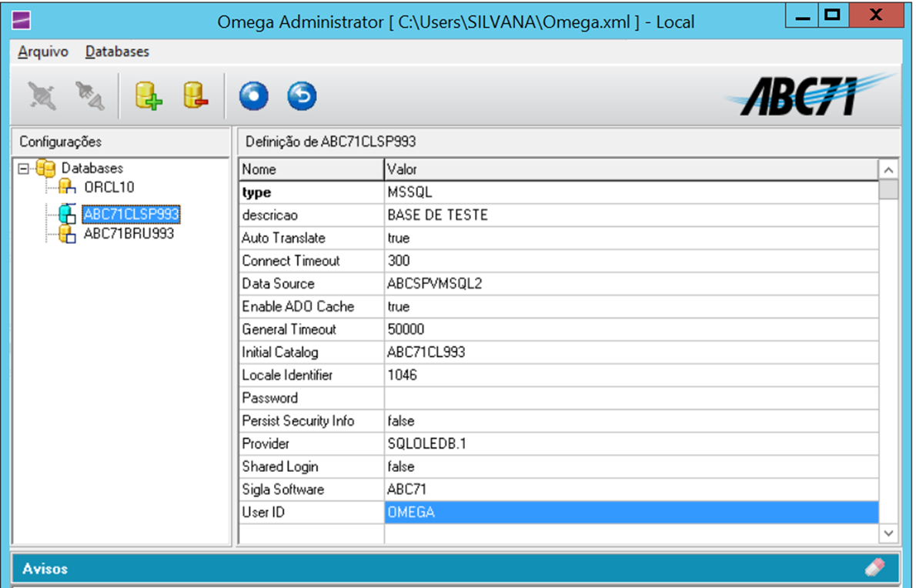Remove database using the minus icon
Viewport: 916px width, 588px height.
point(196,96)
